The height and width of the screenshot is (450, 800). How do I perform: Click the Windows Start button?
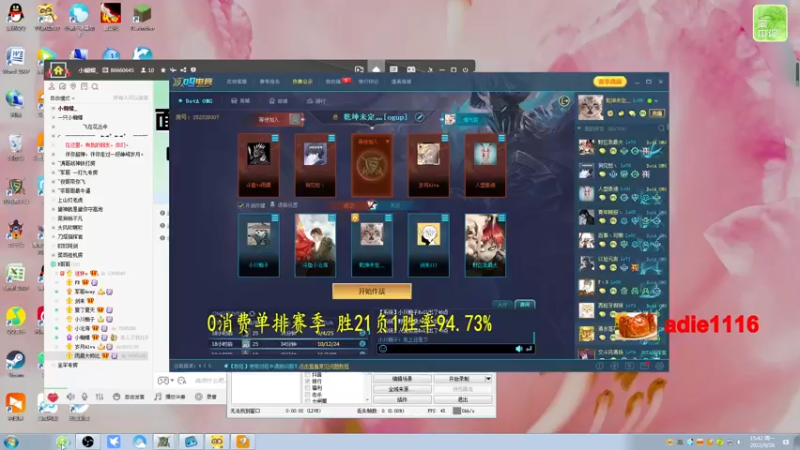(x=11, y=442)
